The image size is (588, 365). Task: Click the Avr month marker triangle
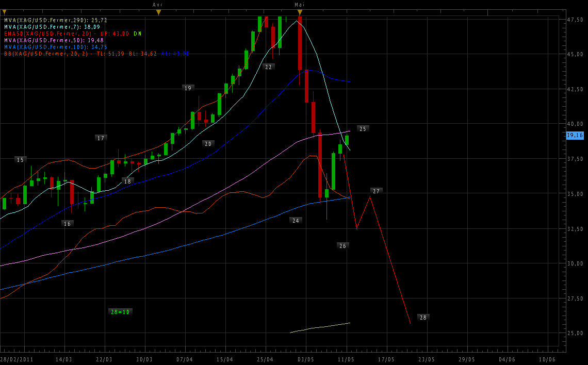(158, 11)
